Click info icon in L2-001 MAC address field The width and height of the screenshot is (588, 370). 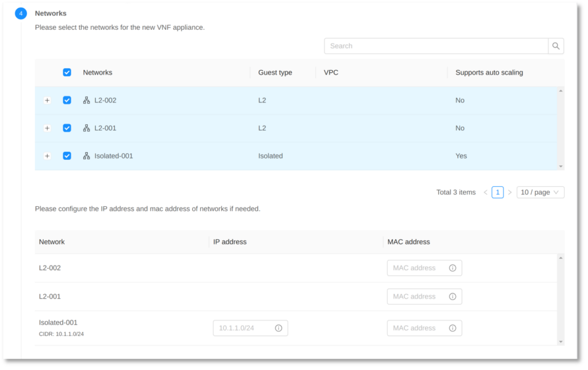pos(452,296)
